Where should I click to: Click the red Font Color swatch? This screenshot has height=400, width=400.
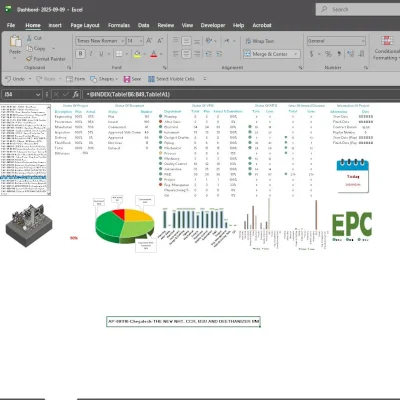pyautogui.click(x=154, y=54)
